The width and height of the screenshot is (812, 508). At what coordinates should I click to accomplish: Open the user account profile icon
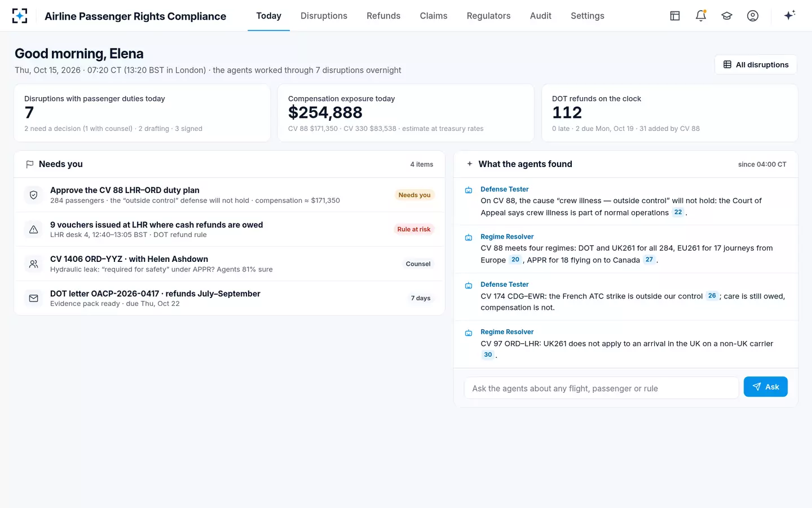point(753,16)
